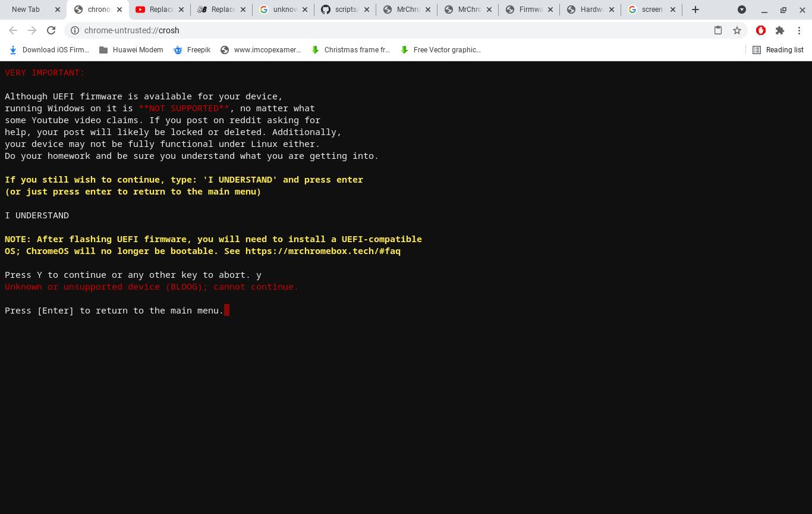This screenshot has width=812, height=514.
Task: Switch to the GitHub scripts tab
Action: point(345,10)
